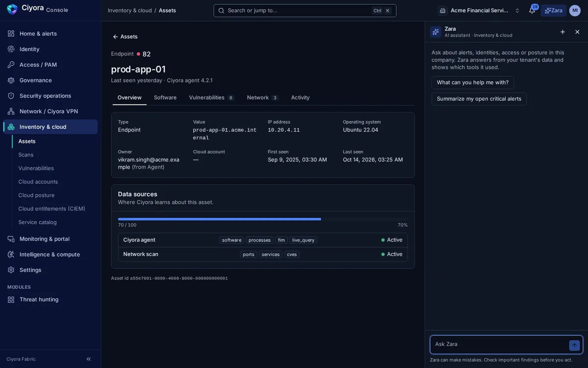Screen dimensions: 588x368
Task: Open the Identity section
Action: tap(50, 49)
